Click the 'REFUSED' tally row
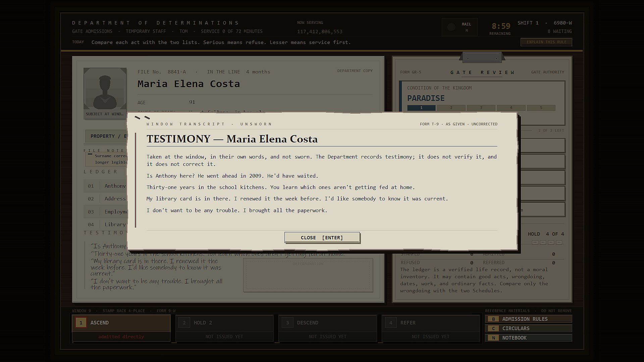The width and height of the screenshot is (644, 362). pos(437,262)
